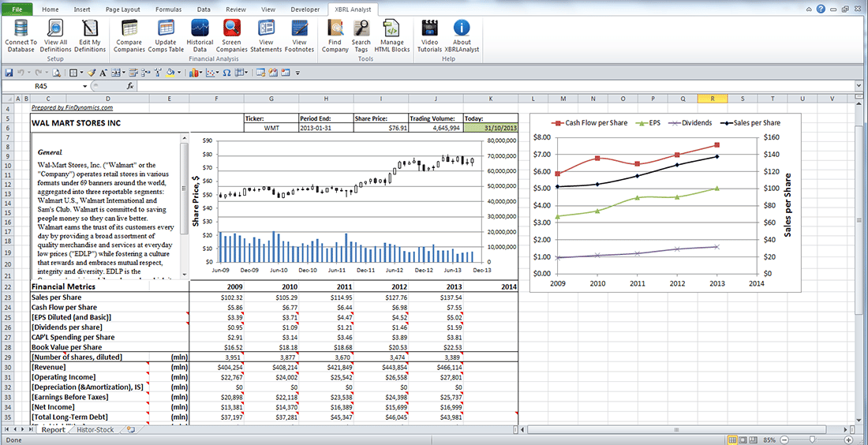Open the Formulas ribbon tab
This screenshot has height=445, width=868.
coord(167,9)
